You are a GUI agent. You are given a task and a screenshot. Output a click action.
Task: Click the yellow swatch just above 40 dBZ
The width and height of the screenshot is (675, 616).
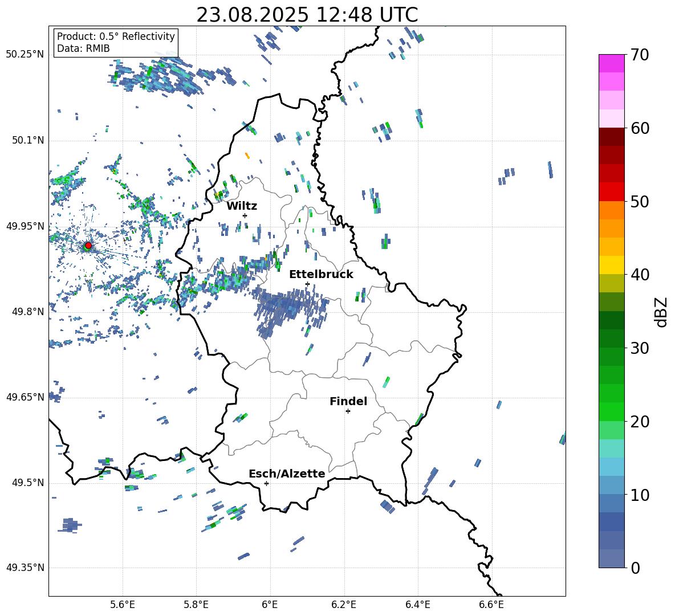[x=611, y=265]
